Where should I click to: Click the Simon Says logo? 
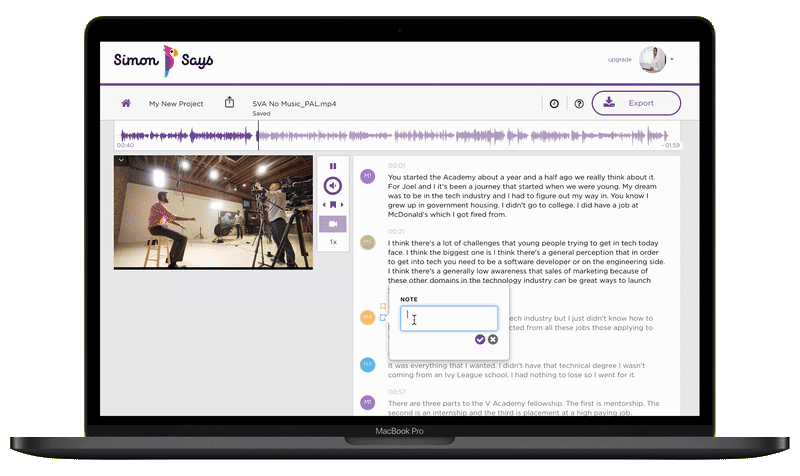(163, 60)
